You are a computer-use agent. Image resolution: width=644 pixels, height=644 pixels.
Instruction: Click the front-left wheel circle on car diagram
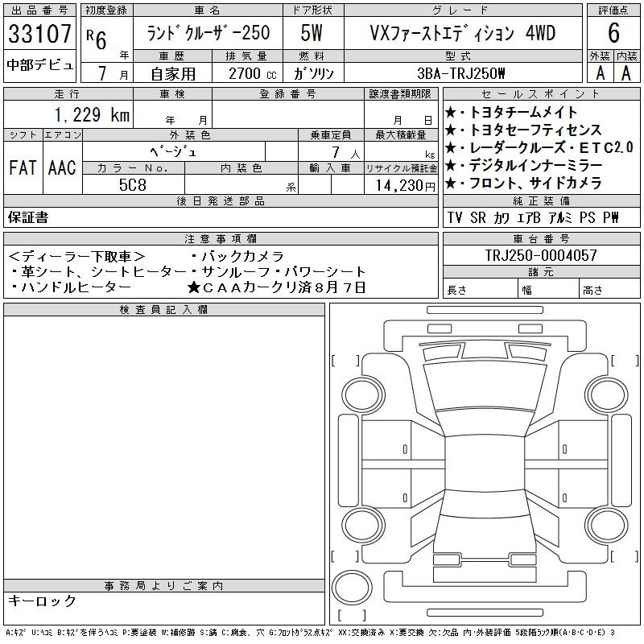pos(363,395)
